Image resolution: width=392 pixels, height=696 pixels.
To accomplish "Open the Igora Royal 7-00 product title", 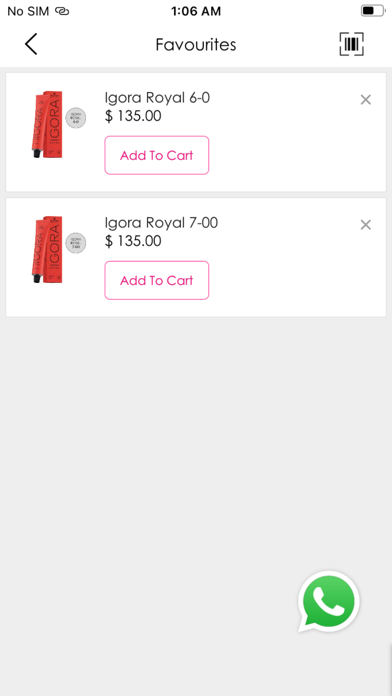I will point(161,222).
